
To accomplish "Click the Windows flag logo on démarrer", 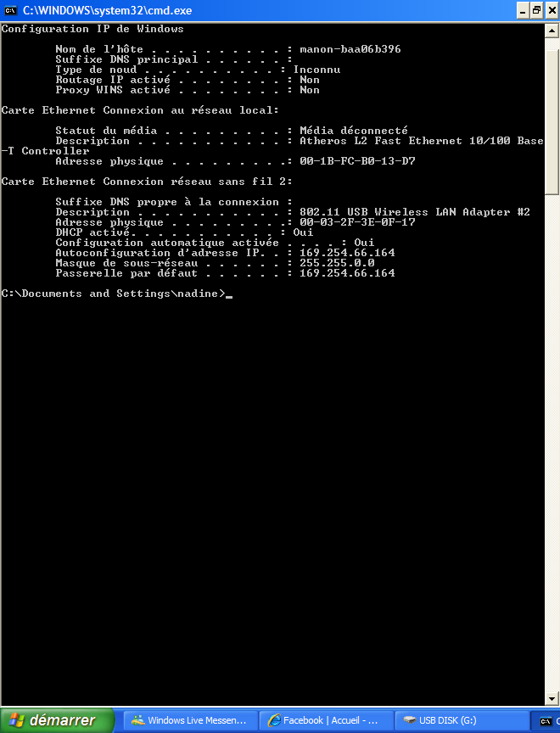I will pyautogui.click(x=17, y=720).
